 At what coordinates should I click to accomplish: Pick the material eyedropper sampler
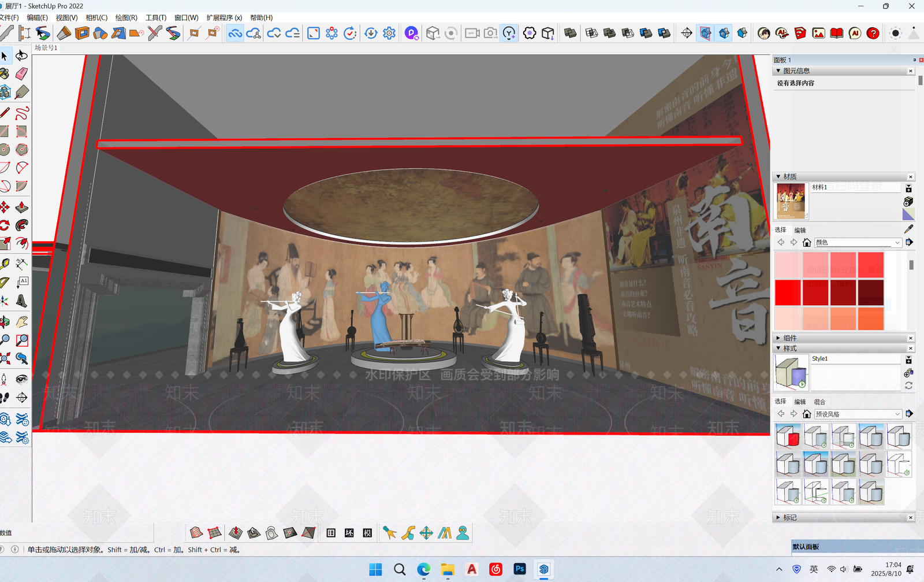click(x=908, y=229)
